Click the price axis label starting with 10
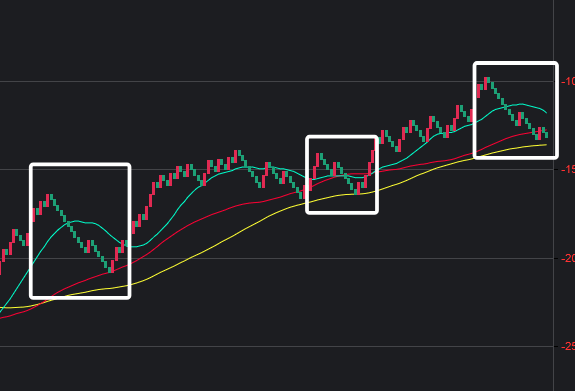The width and height of the screenshot is (575, 391). (x=568, y=81)
